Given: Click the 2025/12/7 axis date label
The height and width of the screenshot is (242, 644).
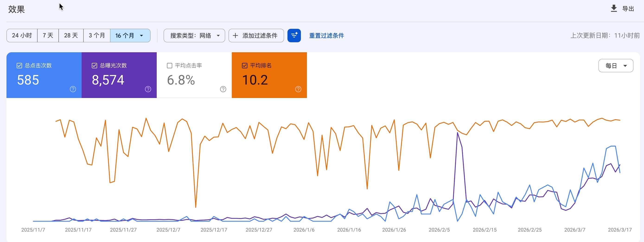Looking at the screenshot, I should click(x=169, y=230).
